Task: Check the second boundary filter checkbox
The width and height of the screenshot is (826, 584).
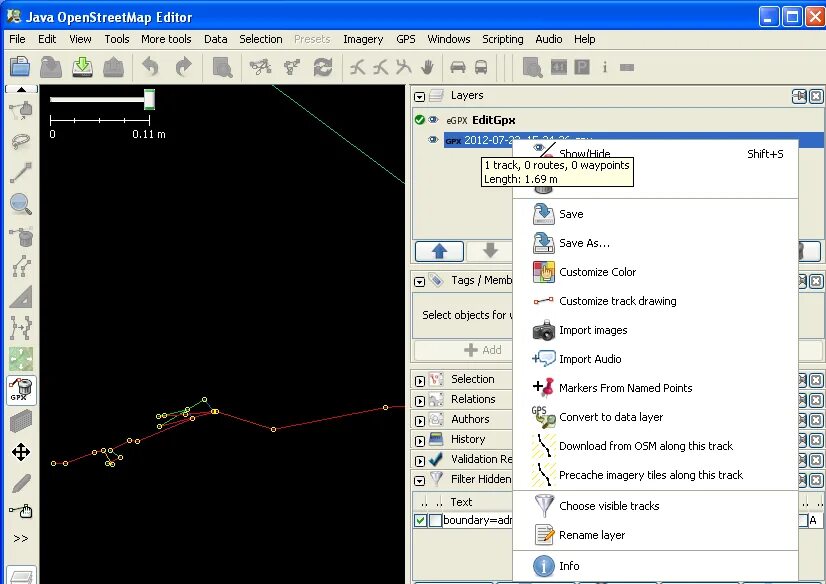Action: (x=435, y=520)
